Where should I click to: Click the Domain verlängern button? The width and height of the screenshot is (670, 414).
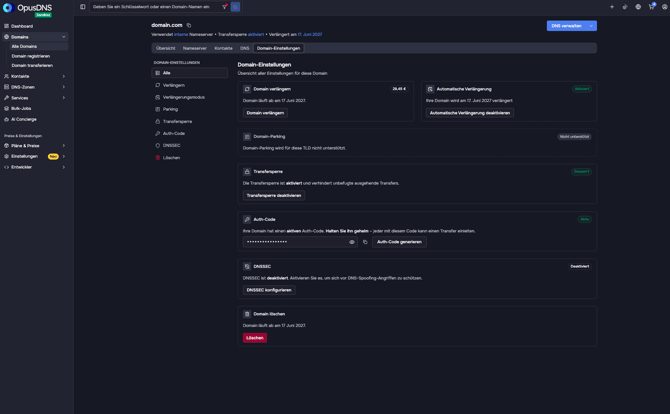265,113
